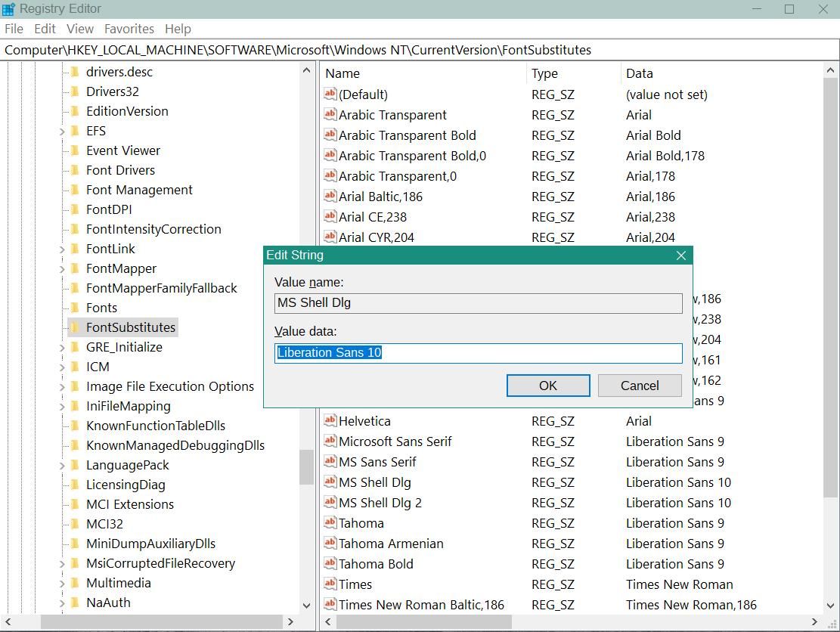Sort values by the Type column header
The width and height of the screenshot is (840, 632).
(x=575, y=73)
